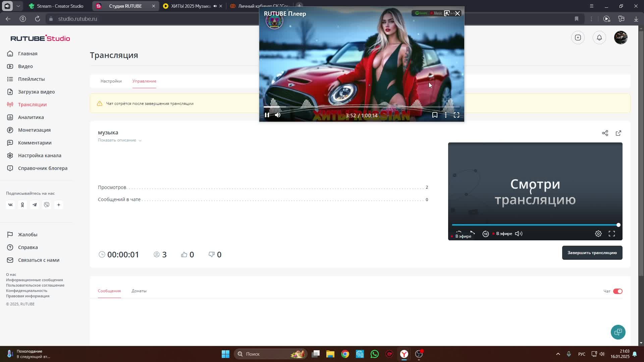Pause the RUTUBE Плеер popup video
The width and height of the screenshot is (644, 362).
(x=267, y=115)
